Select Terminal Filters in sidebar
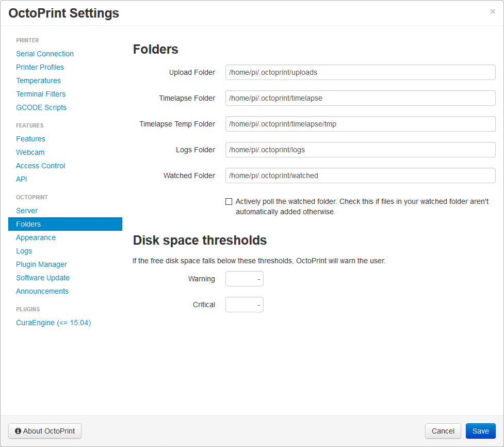The height and width of the screenshot is (447, 504). pyautogui.click(x=41, y=94)
